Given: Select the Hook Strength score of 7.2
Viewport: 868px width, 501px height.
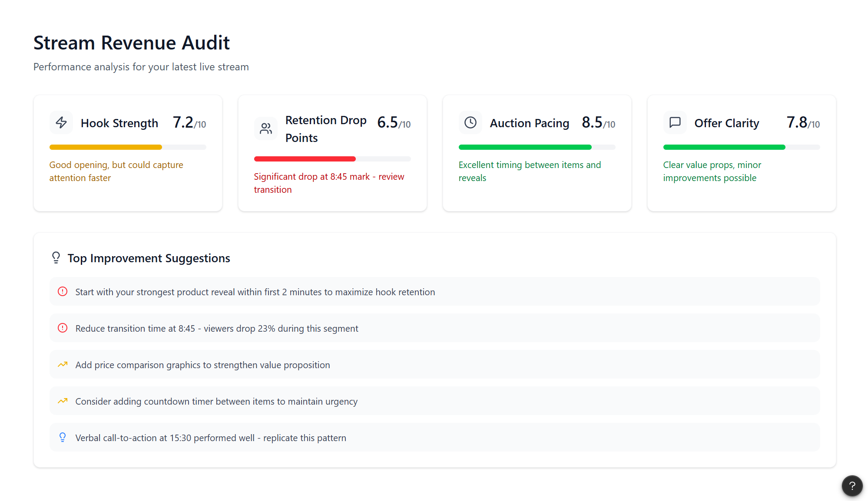Looking at the screenshot, I should (182, 122).
